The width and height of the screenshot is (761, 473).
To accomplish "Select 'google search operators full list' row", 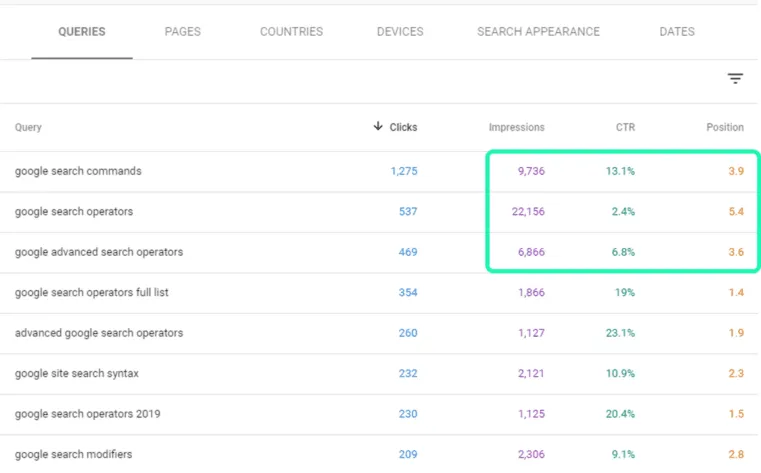I will 379,293.
